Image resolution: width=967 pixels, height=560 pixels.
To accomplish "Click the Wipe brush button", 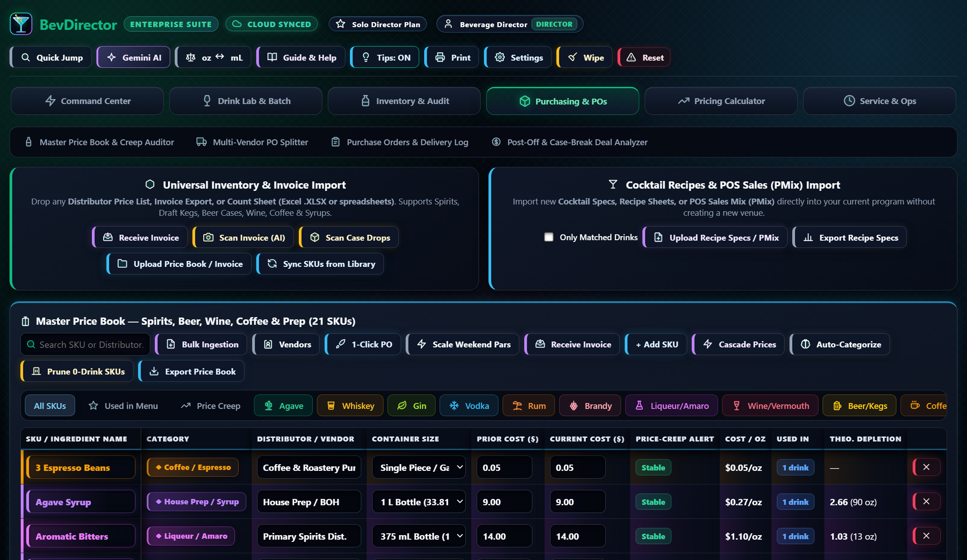I will tap(584, 57).
